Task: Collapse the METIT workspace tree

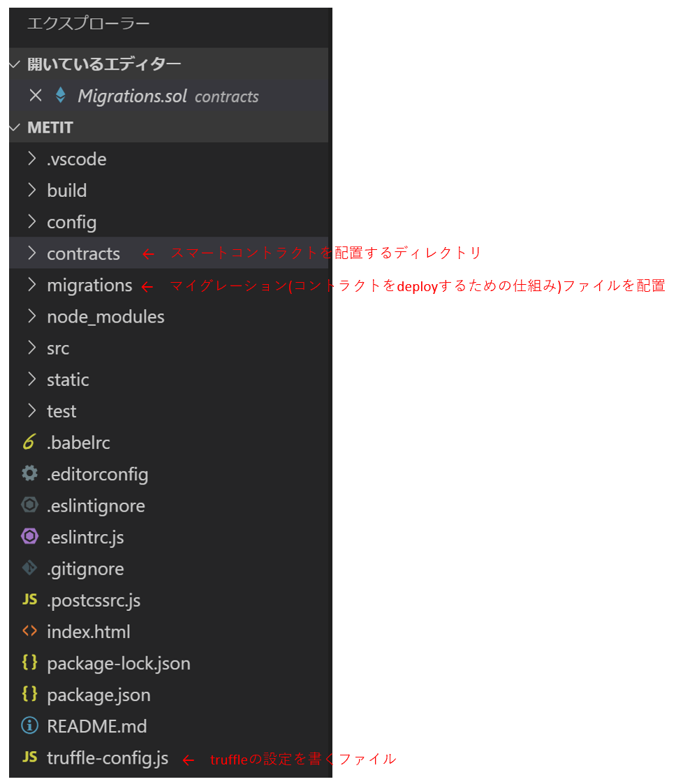Action: (13, 127)
